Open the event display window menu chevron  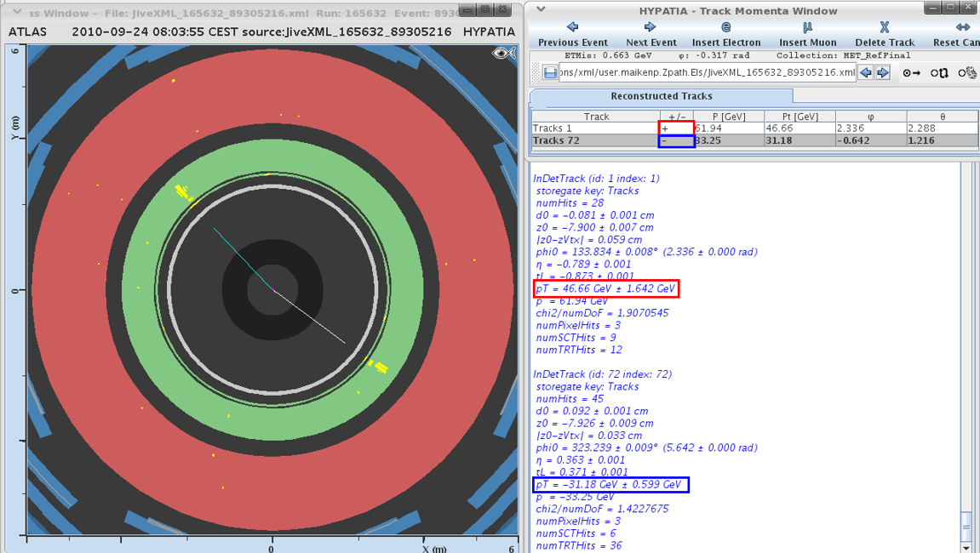16,12
